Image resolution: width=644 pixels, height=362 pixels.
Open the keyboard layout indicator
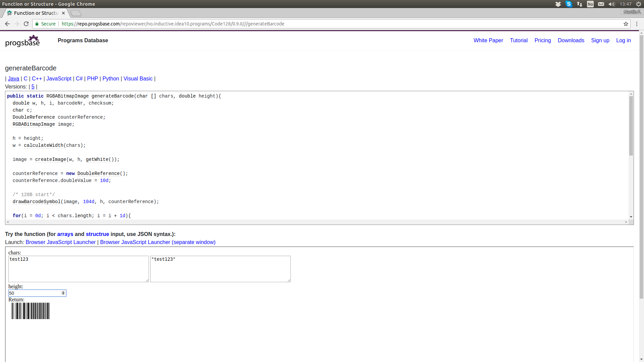(x=590, y=4)
